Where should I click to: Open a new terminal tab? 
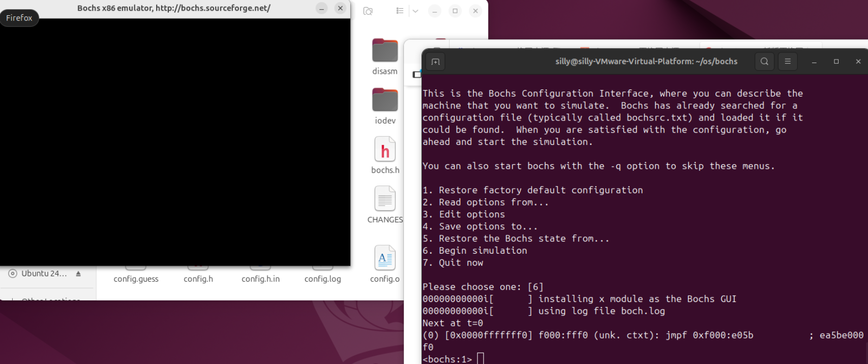click(436, 62)
